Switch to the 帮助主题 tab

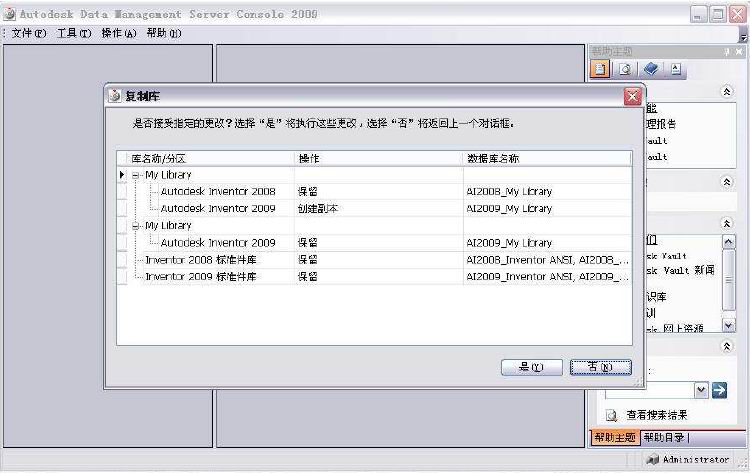[x=615, y=437]
